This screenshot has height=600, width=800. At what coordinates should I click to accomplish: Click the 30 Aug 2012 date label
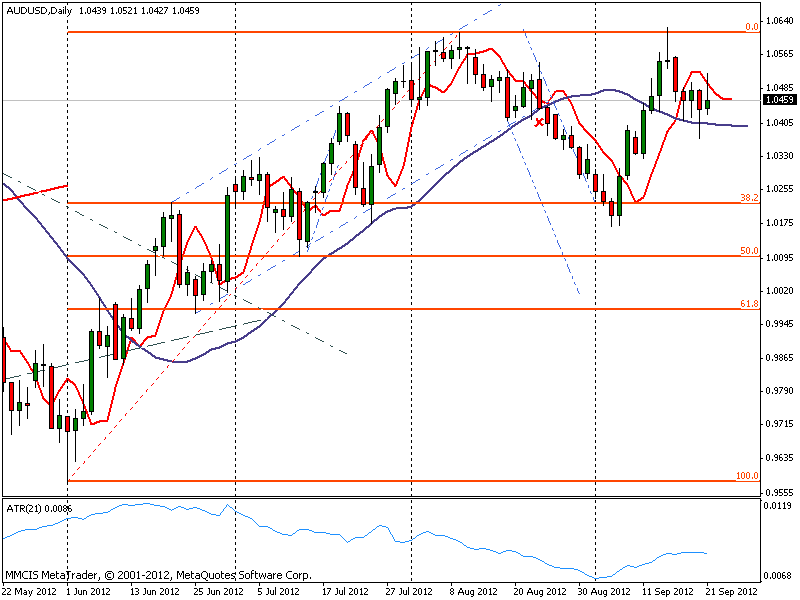[x=604, y=592]
